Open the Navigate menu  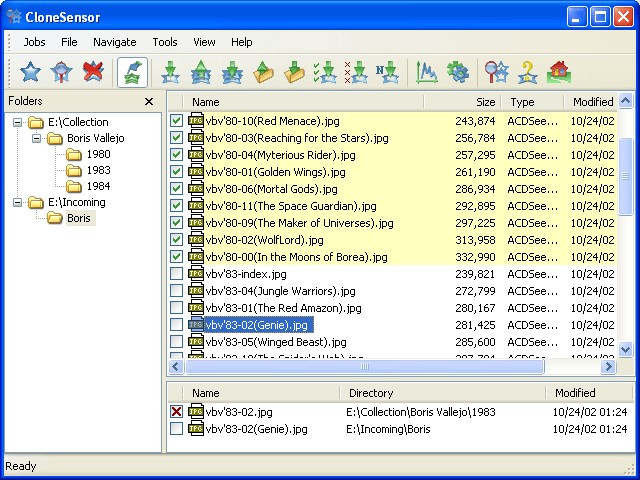pyautogui.click(x=115, y=42)
